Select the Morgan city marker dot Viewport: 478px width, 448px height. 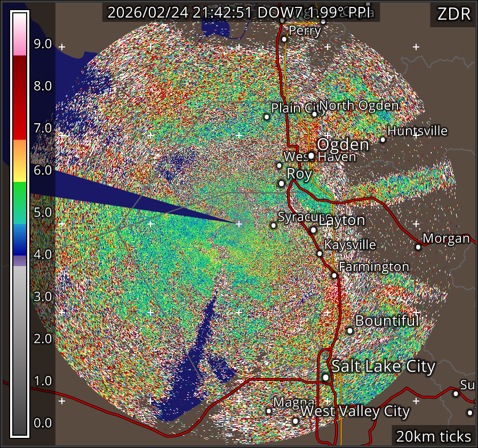418,246
